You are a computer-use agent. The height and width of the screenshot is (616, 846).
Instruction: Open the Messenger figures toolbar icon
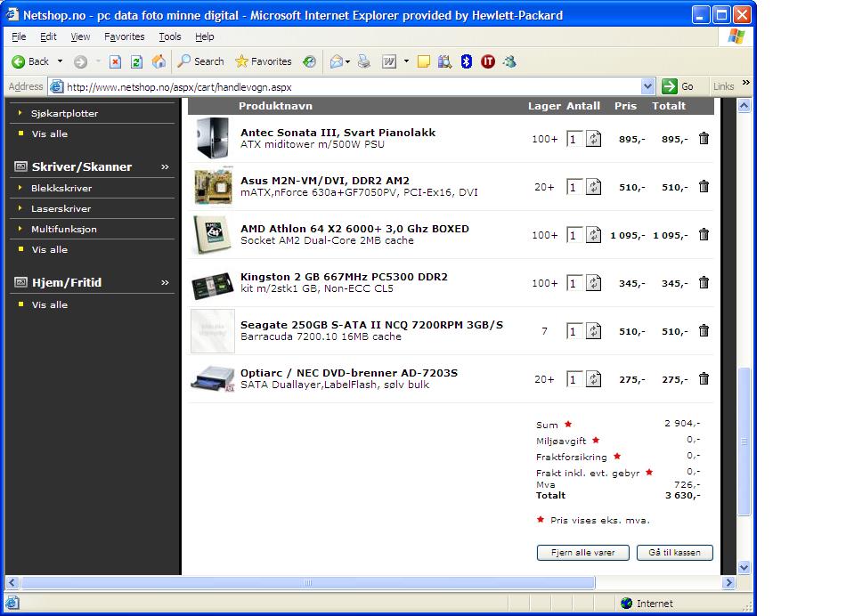(x=509, y=61)
